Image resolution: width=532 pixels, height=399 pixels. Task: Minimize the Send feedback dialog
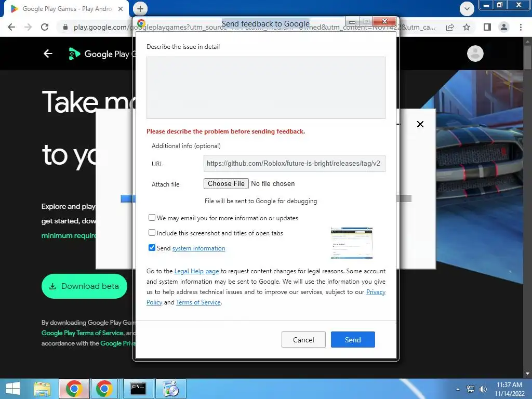click(x=352, y=21)
